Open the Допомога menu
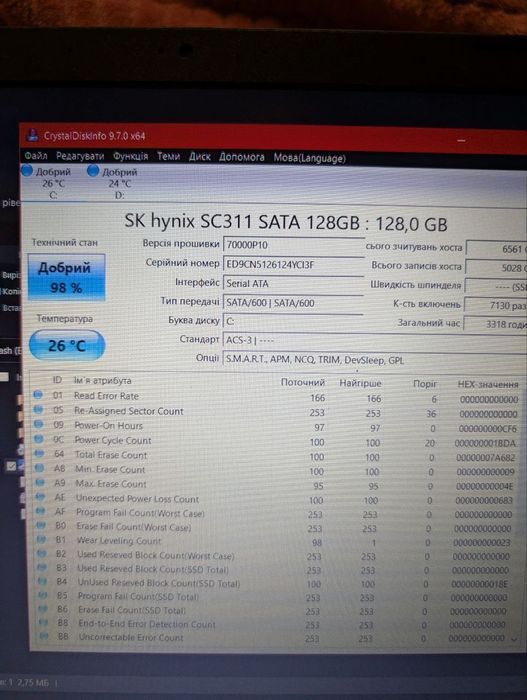Image resolution: width=527 pixels, height=700 pixels. click(242, 157)
